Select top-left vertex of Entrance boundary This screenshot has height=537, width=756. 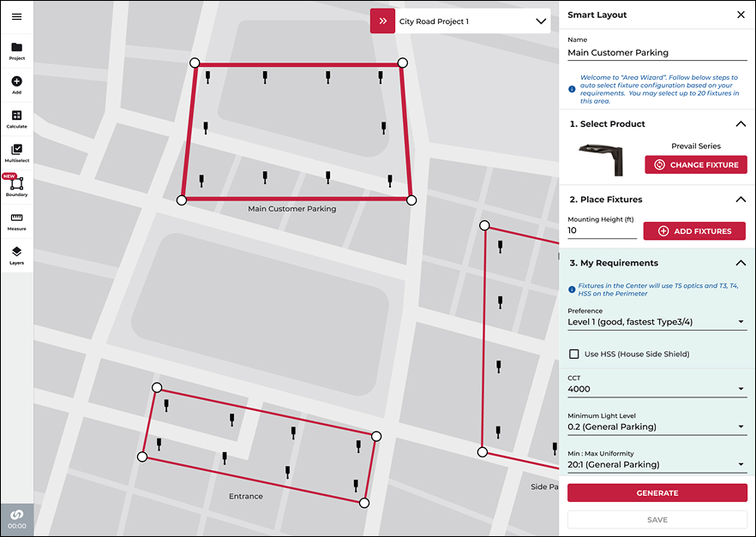pyautogui.click(x=157, y=388)
